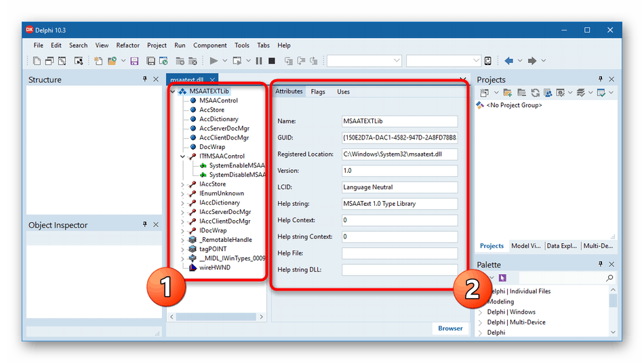644x363 pixels.
Task: Open the Data Explorer tab
Action: [561, 246]
